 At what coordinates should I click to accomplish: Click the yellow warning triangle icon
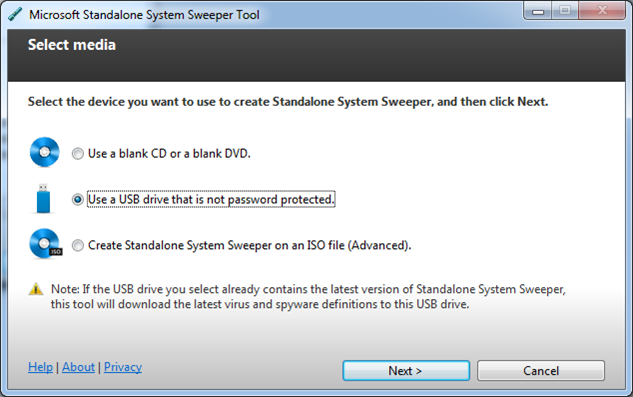[x=36, y=289]
